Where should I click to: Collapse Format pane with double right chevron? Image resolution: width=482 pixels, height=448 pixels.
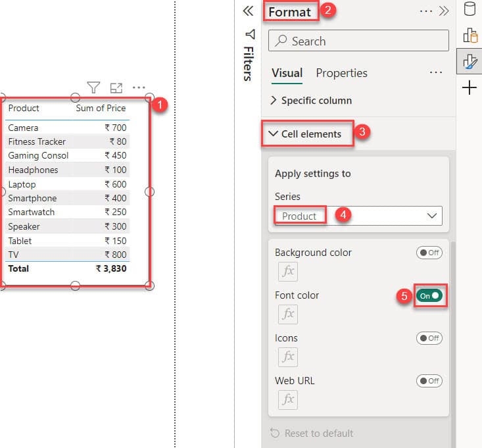[x=444, y=11]
